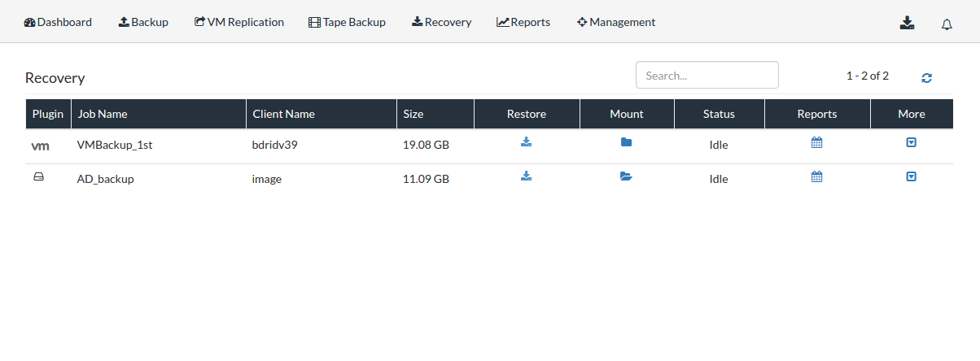Expand the More dropdown for AD_backup
Viewport: 980px width, 361px height.
pos(912,176)
